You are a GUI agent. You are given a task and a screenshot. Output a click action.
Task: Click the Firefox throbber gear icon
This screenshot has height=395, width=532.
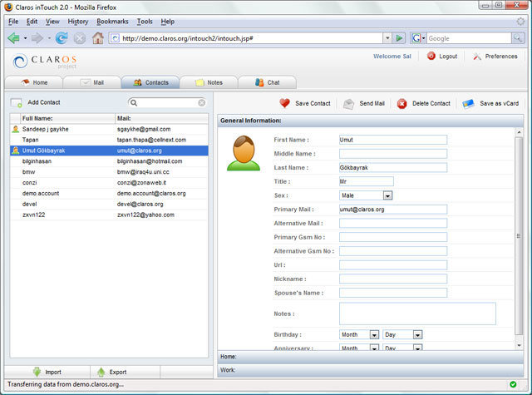[520, 22]
